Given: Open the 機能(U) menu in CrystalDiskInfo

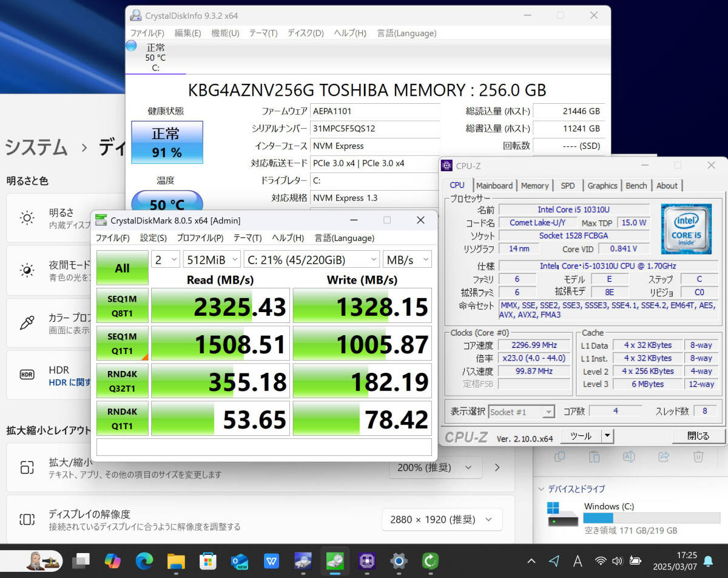Looking at the screenshot, I should tap(225, 33).
